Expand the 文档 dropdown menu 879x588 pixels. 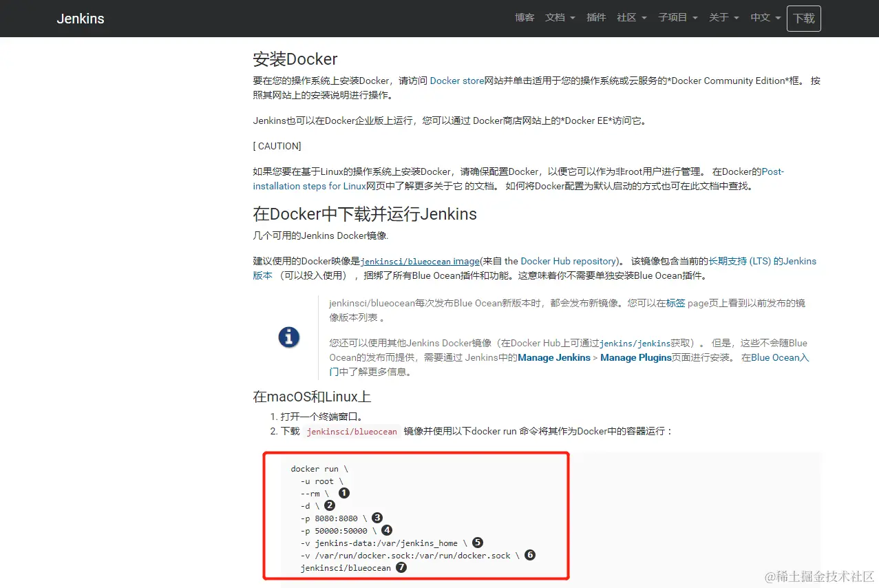click(560, 18)
